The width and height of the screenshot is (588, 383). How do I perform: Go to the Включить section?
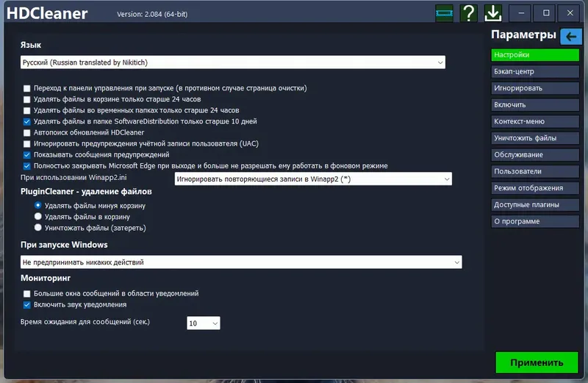tap(535, 104)
